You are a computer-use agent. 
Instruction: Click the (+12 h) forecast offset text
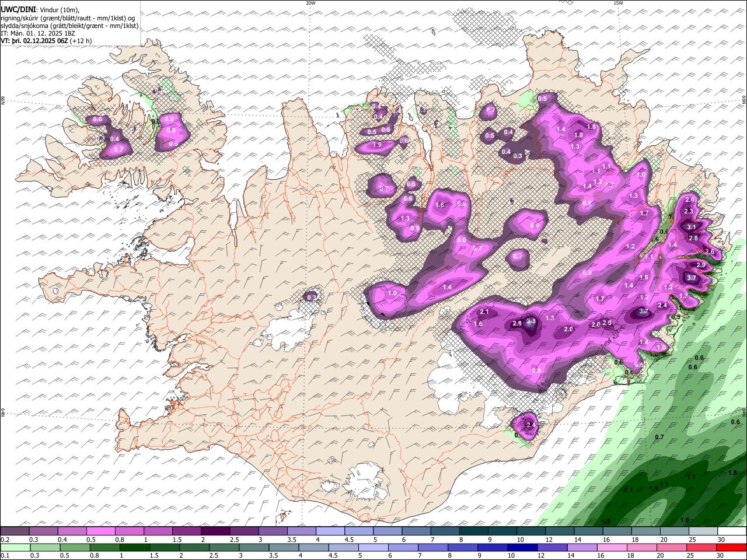point(81,41)
